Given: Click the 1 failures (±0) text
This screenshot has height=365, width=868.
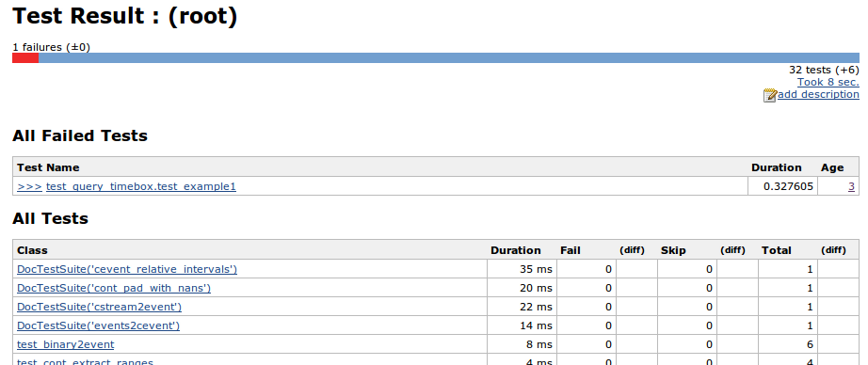Looking at the screenshot, I should [51, 48].
